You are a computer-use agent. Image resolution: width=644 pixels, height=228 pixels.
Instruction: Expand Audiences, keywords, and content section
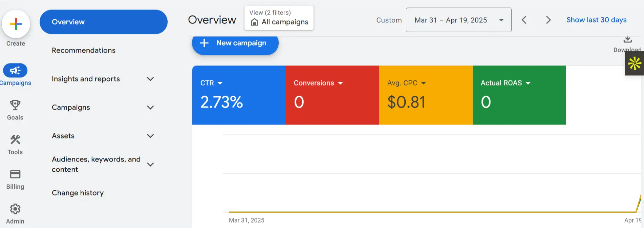click(x=150, y=165)
